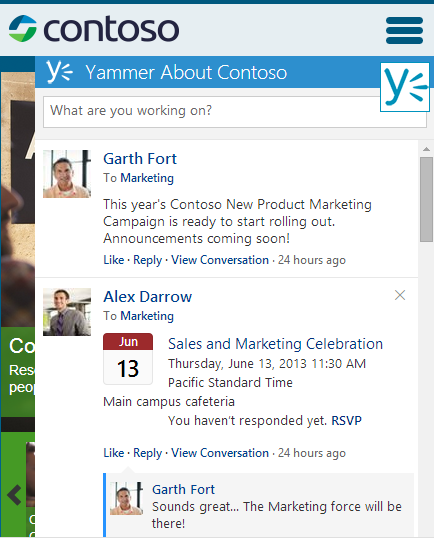Click Garth Fort's small reply avatar
The height and width of the screenshot is (538, 434).
(x=126, y=498)
